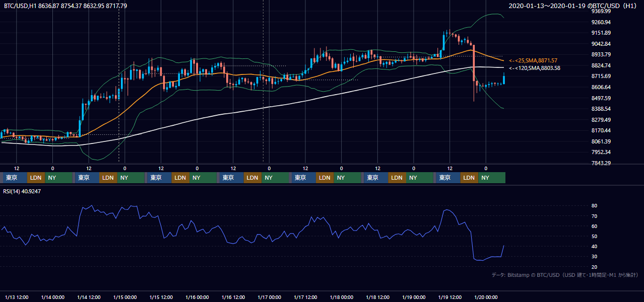Click the RSI axis value 40
Viewport: 644px width, 302px height.
(595, 246)
